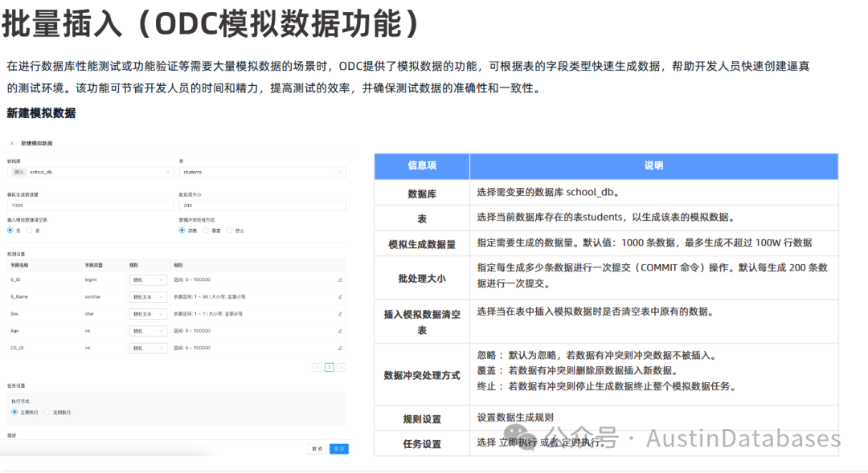The height and width of the screenshot is (473, 868).
Task: Click the 信息项 column header
Action: 422,166
